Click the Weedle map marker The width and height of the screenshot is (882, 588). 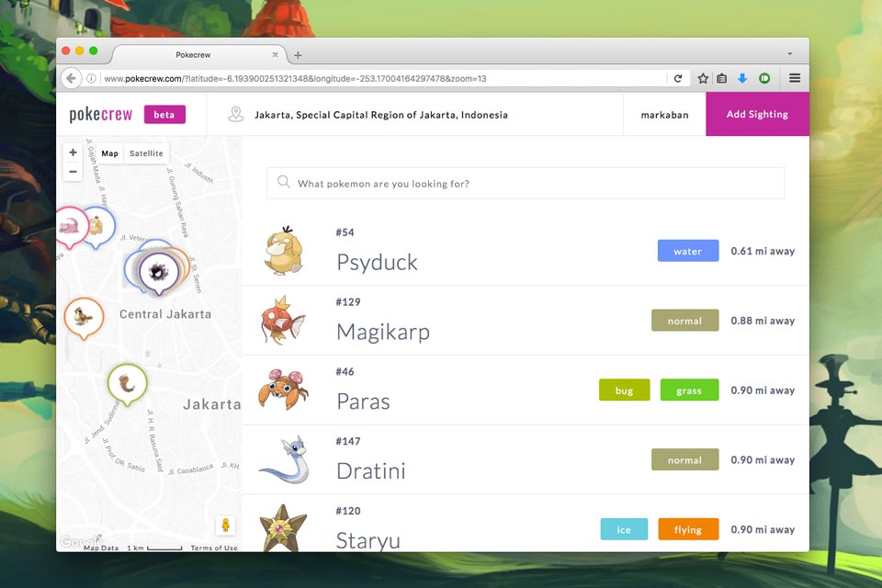pos(128,385)
